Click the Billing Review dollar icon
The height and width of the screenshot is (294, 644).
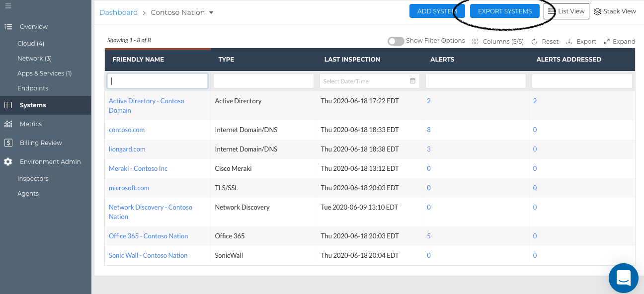tap(8, 143)
